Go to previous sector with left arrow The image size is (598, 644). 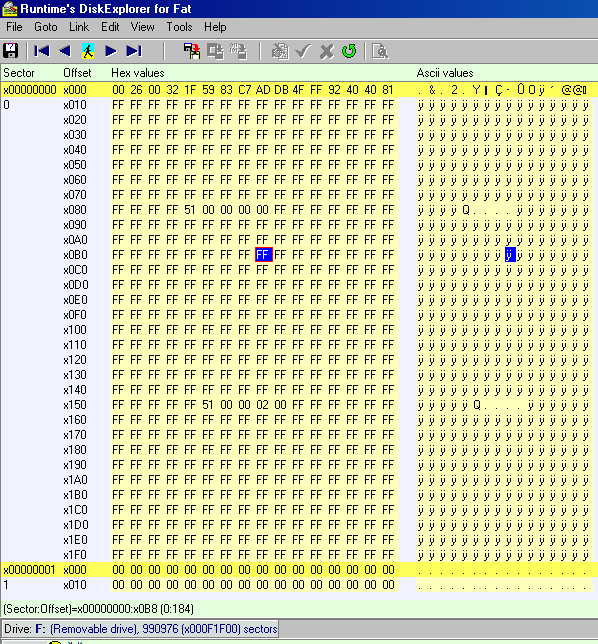tap(64, 51)
